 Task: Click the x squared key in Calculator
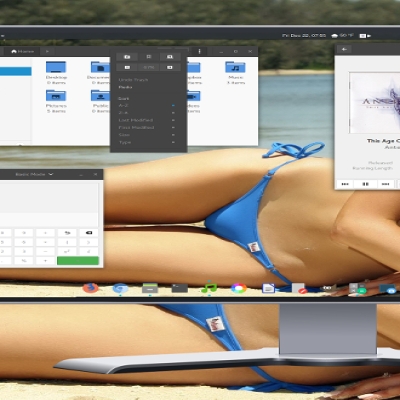coord(67,251)
